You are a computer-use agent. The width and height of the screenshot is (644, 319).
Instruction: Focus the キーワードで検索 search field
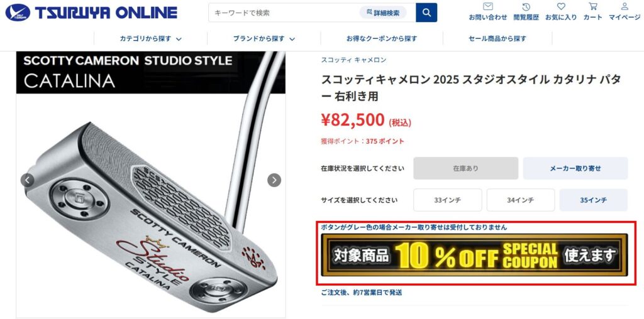click(x=284, y=13)
